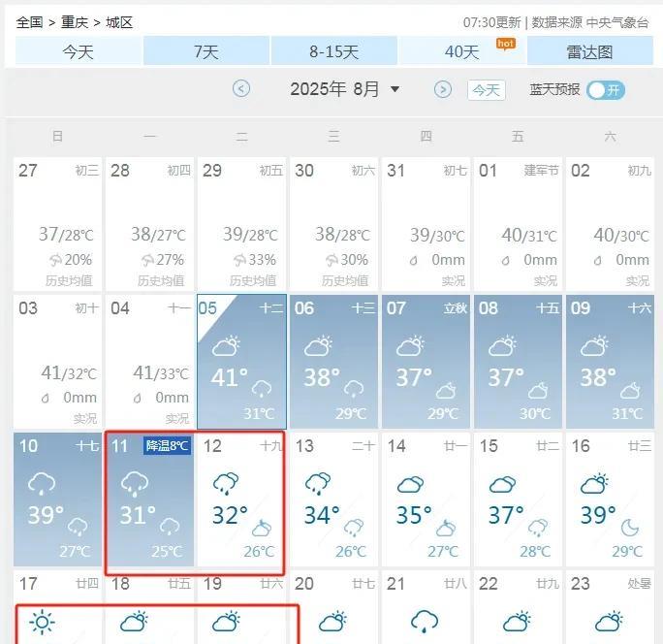663x644 pixels.
Task: Click the 38/27℃ text on day 28
Action: coord(158,234)
